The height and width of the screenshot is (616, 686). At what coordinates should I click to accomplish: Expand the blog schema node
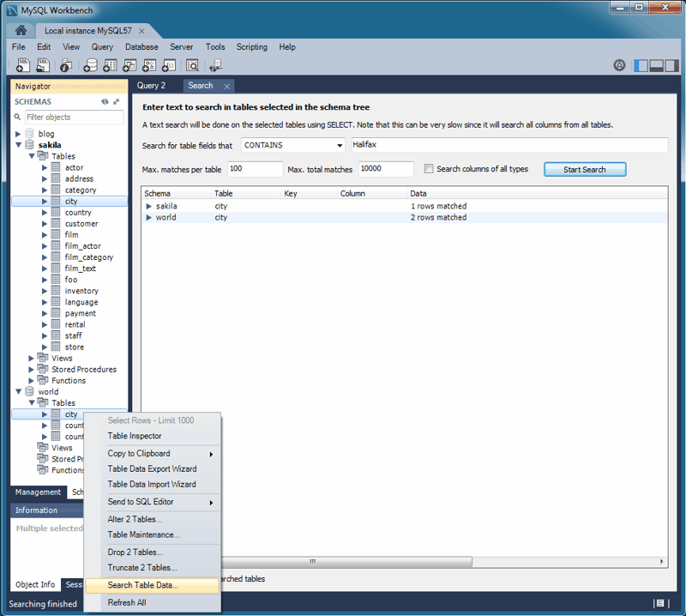tap(18, 134)
